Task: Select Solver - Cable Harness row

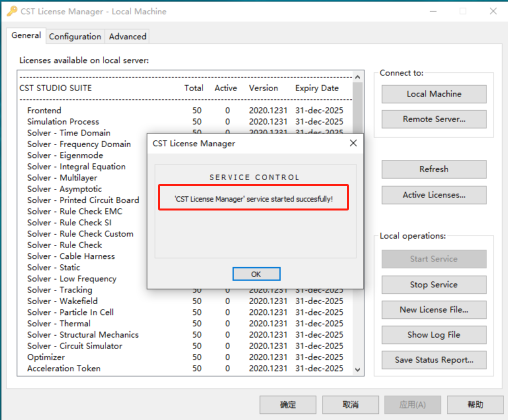Action: (x=71, y=256)
